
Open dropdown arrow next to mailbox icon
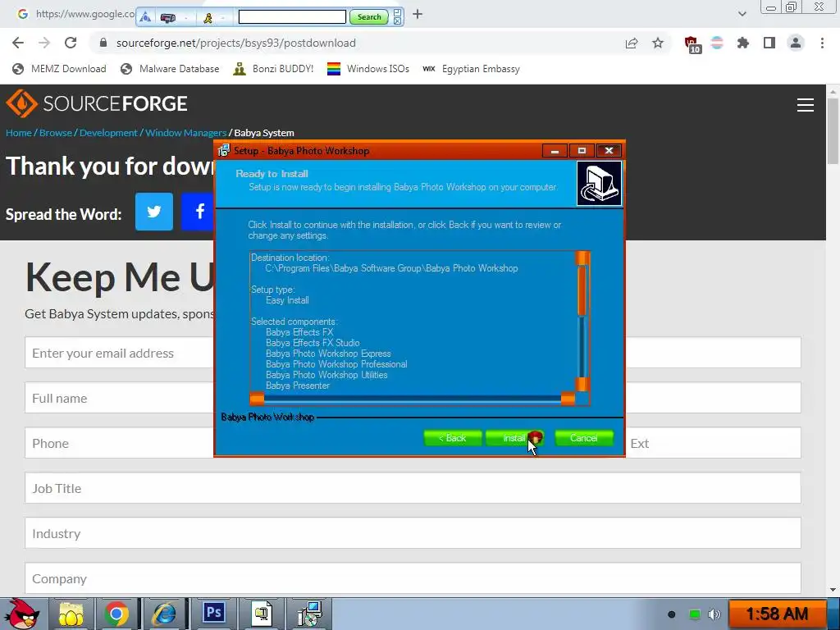click(186, 19)
